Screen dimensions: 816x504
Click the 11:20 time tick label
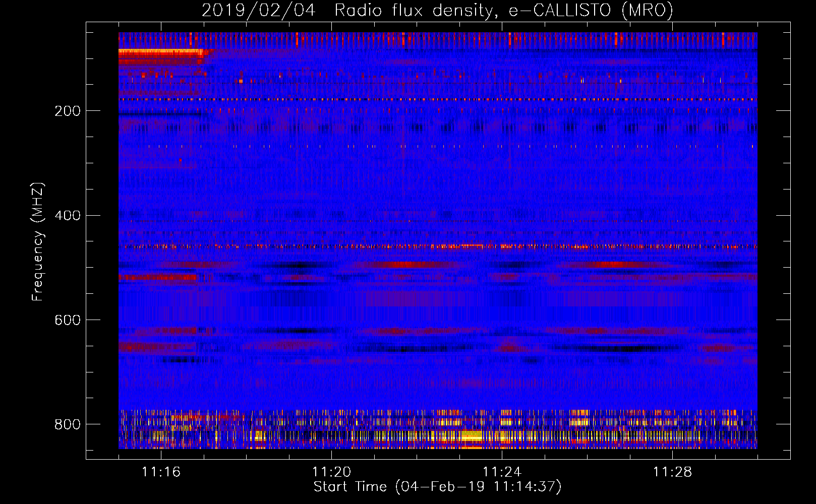[331, 472]
